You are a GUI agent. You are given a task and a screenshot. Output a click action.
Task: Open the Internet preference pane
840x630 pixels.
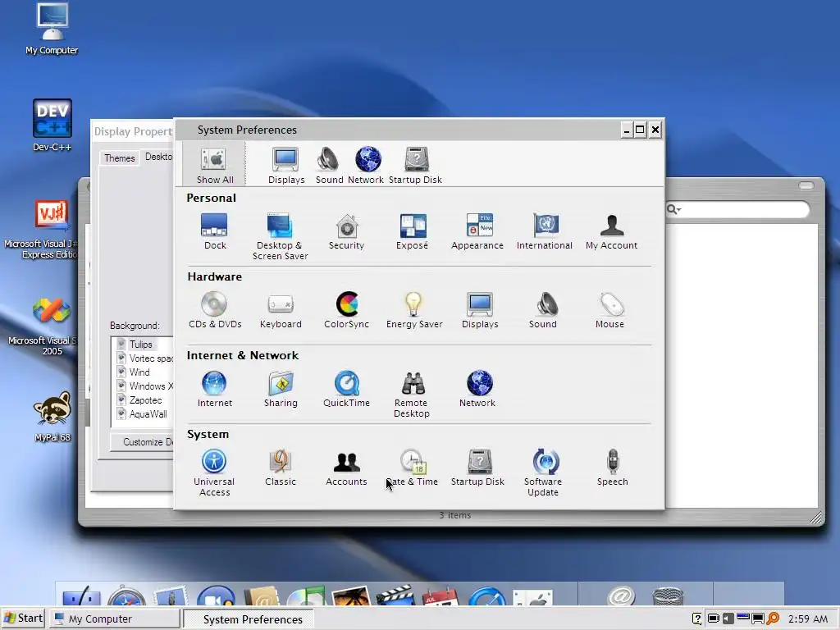(x=214, y=388)
